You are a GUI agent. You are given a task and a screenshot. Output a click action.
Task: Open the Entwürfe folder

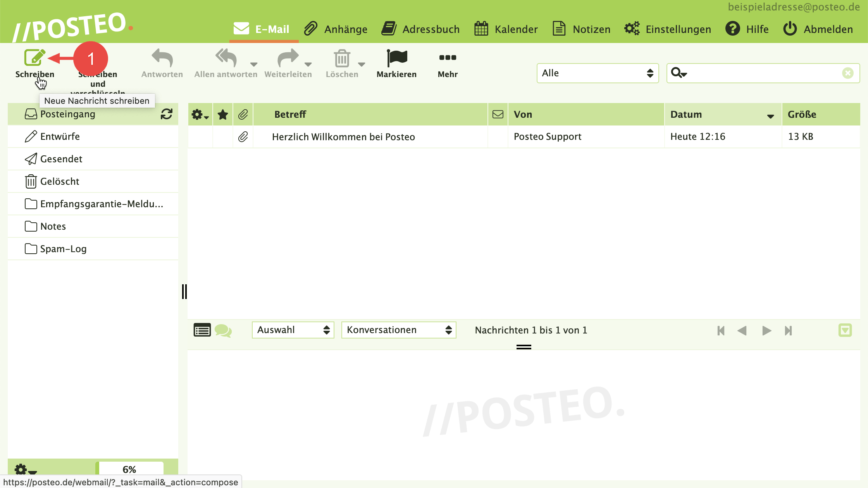(60, 137)
